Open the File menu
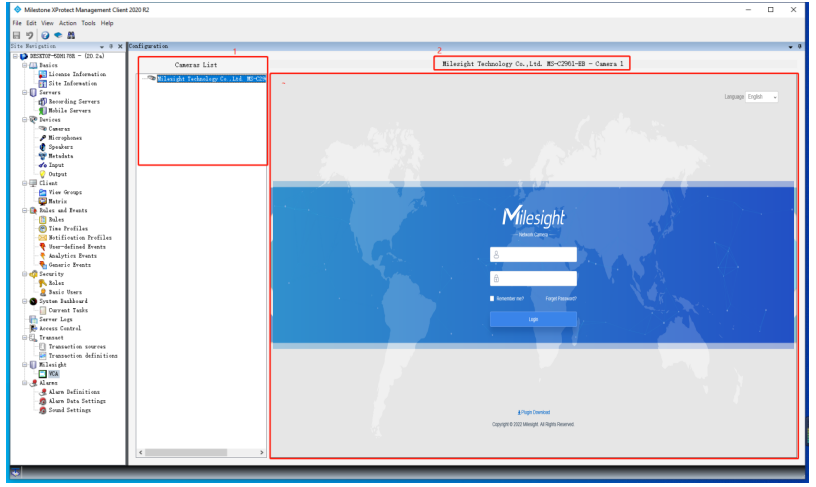The height and width of the screenshot is (487, 816). 17,23
